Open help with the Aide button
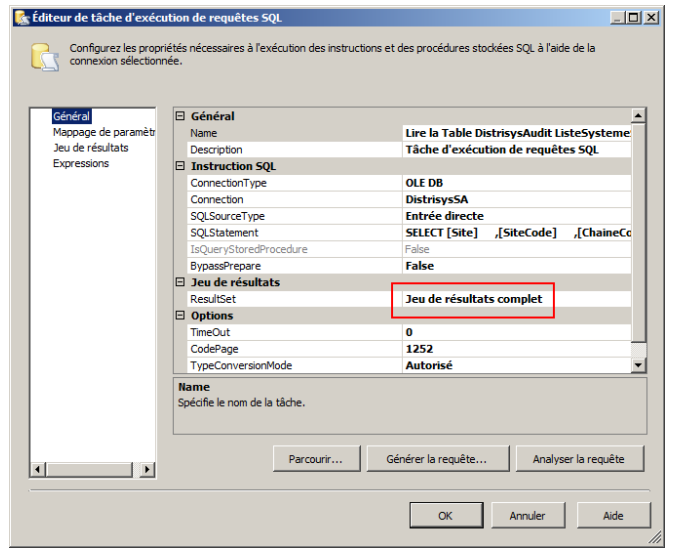Screen dimensions: 673x557 point(613,516)
